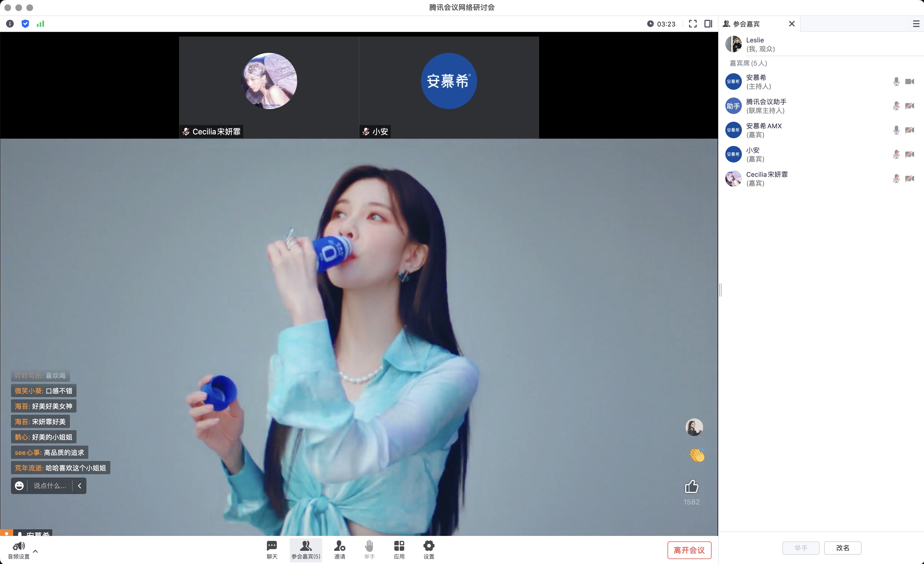Click the toolbar 举手 raise hand icon
The width and height of the screenshot is (924, 564).
tap(369, 550)
